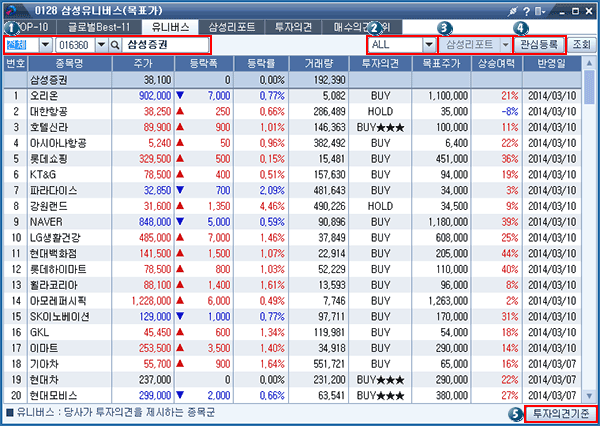Expand the ALL investment opinion dropdown
Image resolution: width=600 pixels, height=426 pixels.
click(429, 45)
